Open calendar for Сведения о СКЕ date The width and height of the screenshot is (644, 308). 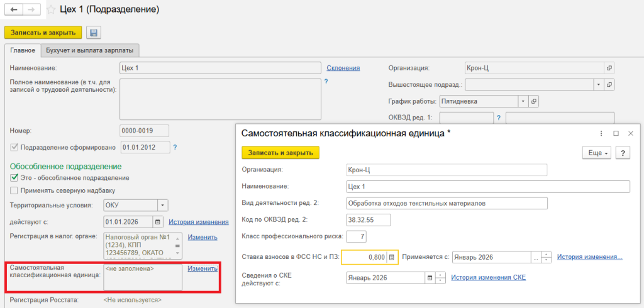pos(430,277)
